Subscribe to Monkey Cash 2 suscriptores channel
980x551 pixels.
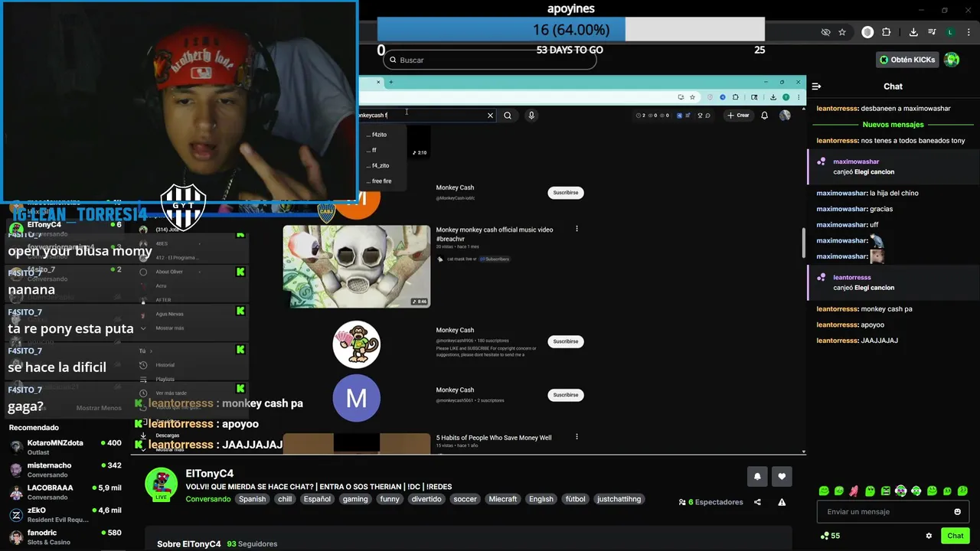[566, 395]
